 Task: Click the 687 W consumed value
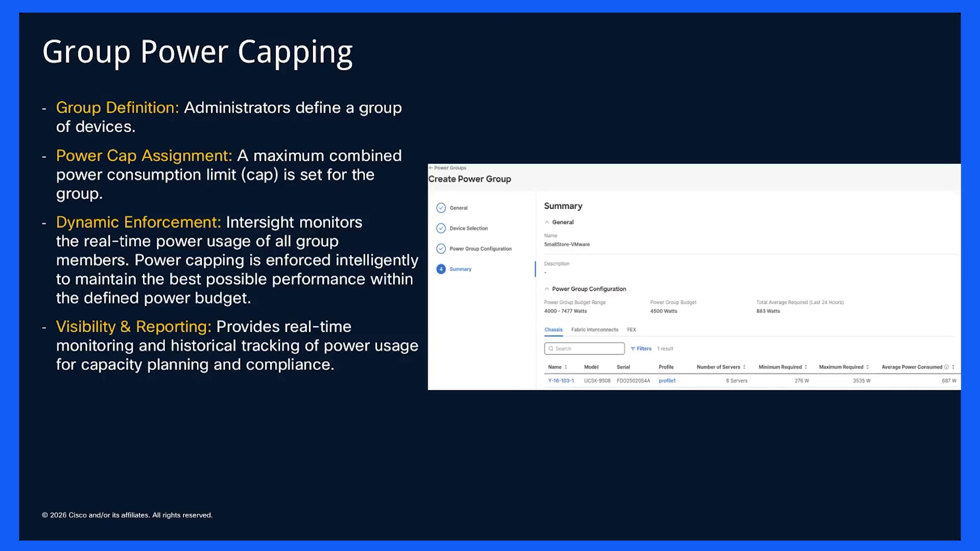[x=949, y=381]
